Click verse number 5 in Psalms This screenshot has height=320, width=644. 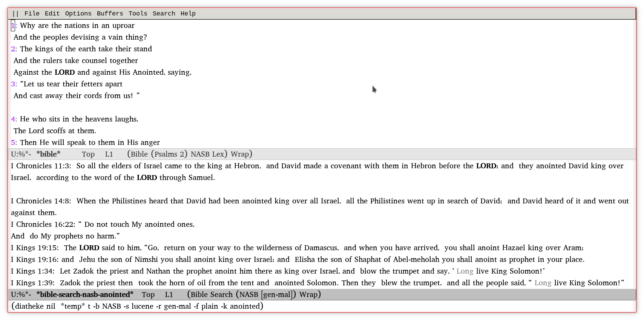pyautogui.click(x=14, y=143)
